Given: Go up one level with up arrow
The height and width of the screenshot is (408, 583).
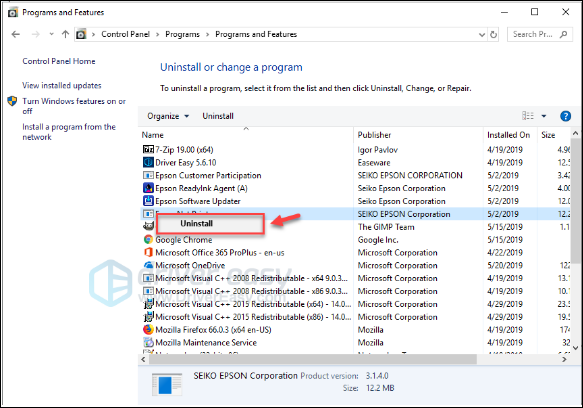Looking at the screenshot, I should (65, 34).
